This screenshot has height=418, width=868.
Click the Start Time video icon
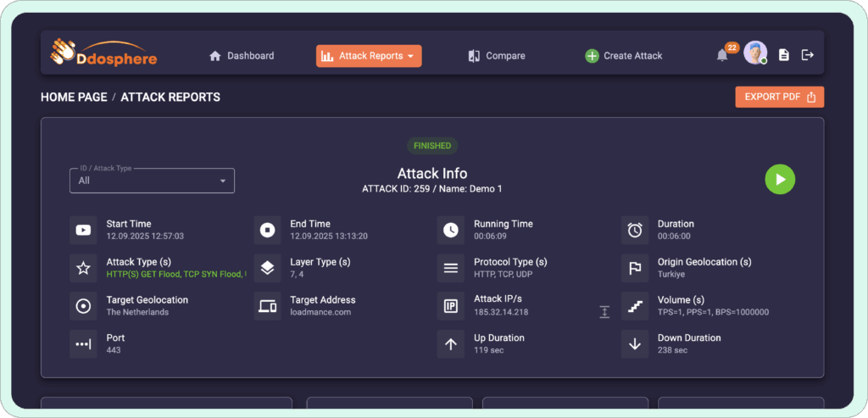pos(83,230)
